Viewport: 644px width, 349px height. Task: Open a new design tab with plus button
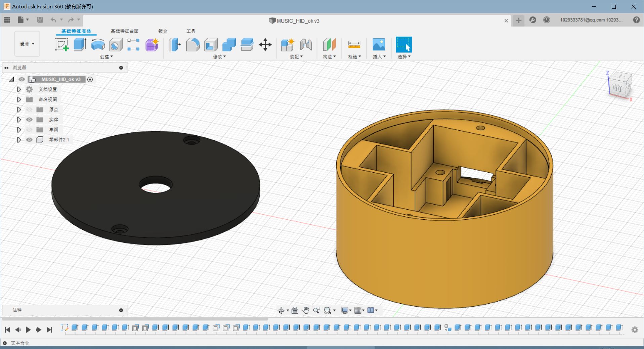[x=519, y=20]
